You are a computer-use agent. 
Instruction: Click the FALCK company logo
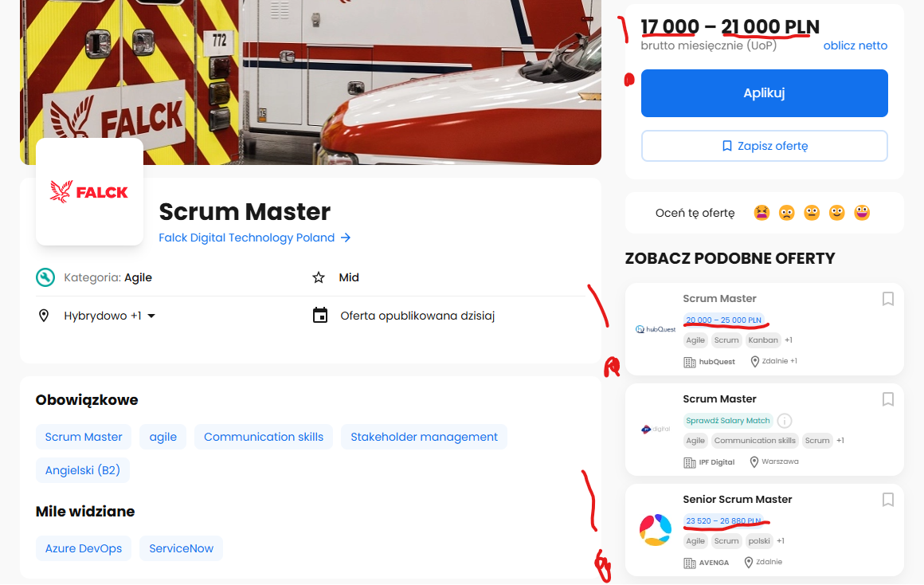(x=89, y=191)
